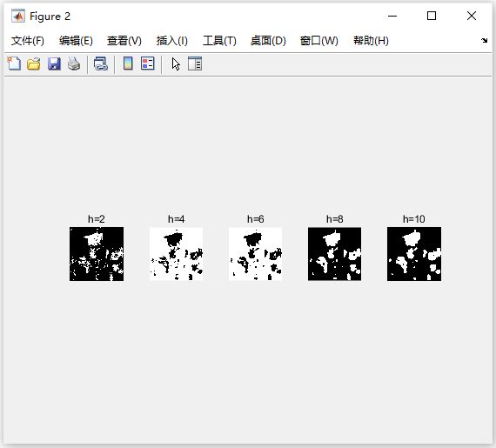Click the New Figure toolbar icon

[x=14, y=64]
